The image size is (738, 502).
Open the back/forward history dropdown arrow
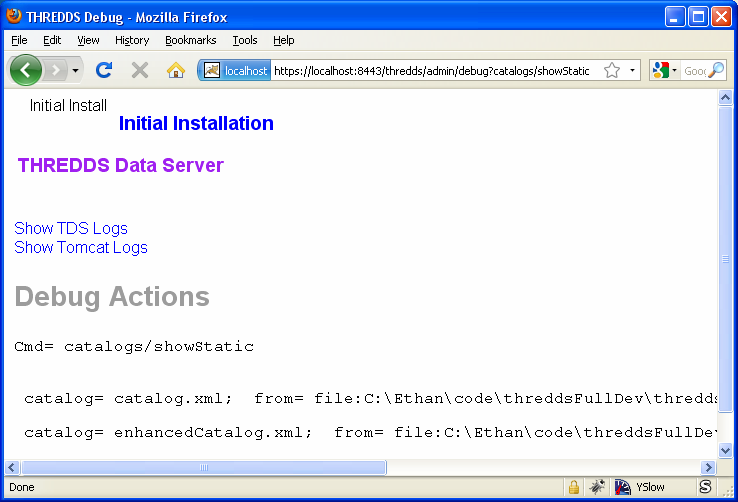[x=76, y=71]
